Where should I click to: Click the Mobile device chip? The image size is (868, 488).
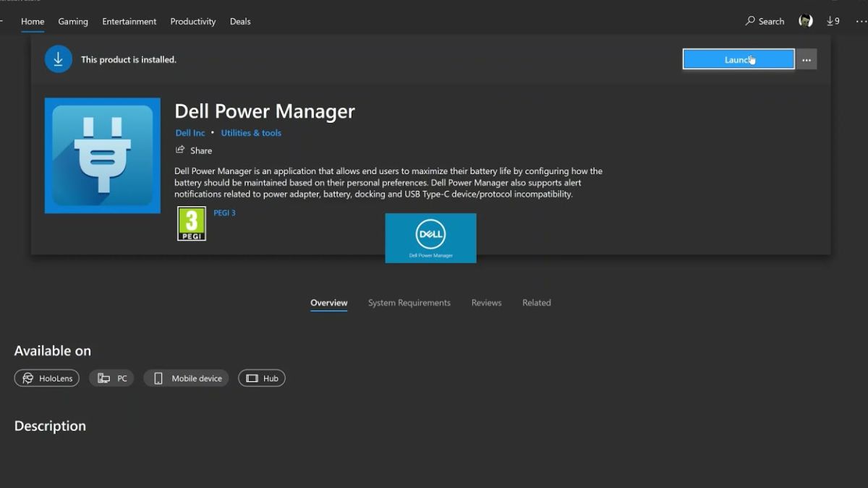coord(186,378)
